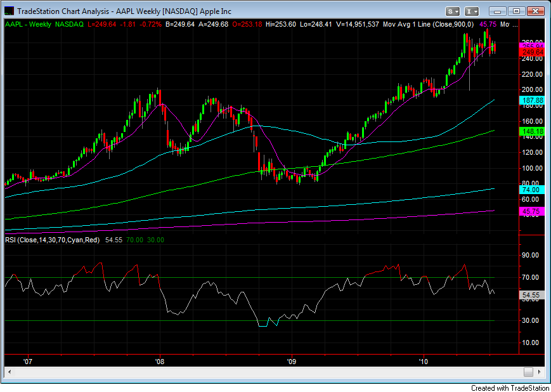Click the '100.00' price axis label

tap(533, 168)
